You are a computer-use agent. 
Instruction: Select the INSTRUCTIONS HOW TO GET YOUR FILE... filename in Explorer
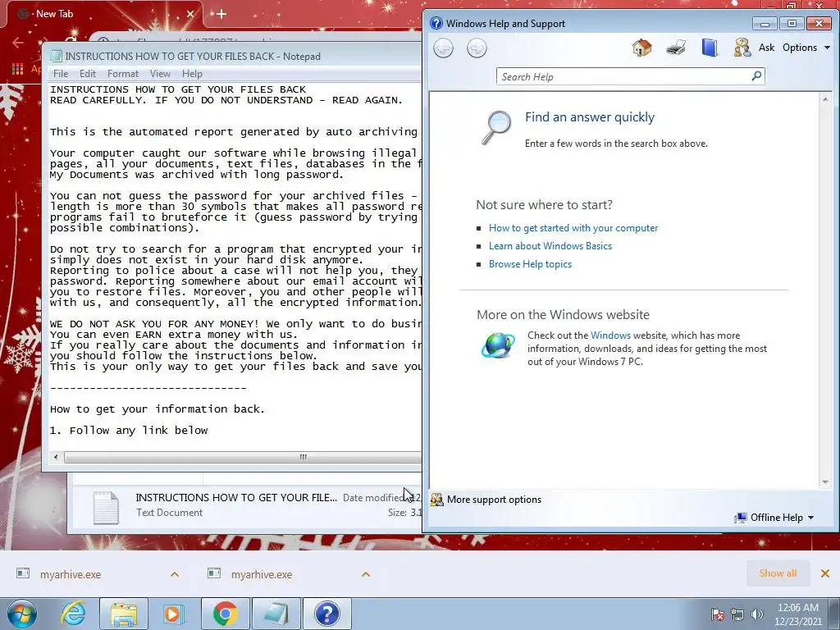[x=235, y=497]
